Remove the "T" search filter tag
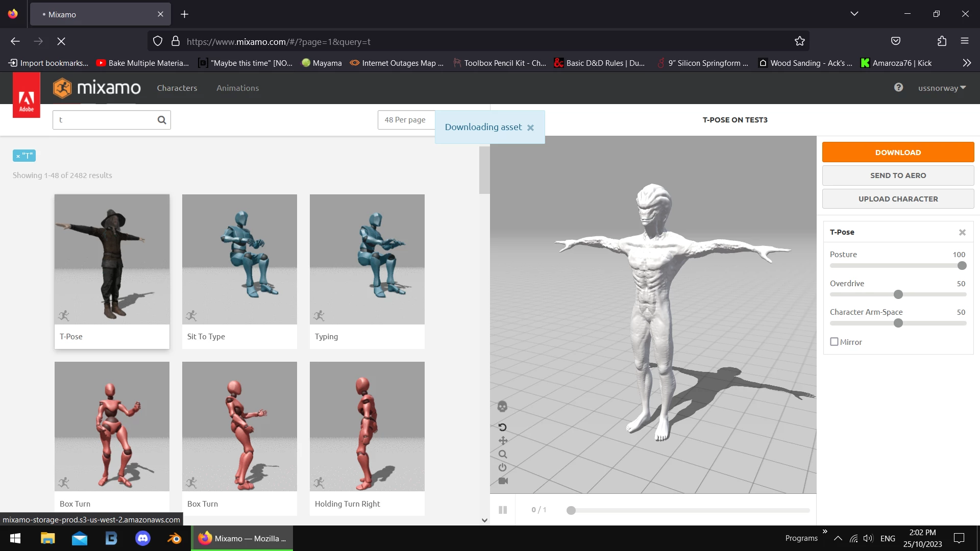 18,156
